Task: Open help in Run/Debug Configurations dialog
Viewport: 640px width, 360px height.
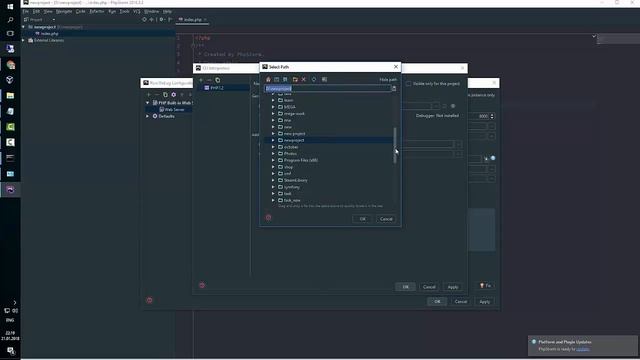Action: click(149, 300)
